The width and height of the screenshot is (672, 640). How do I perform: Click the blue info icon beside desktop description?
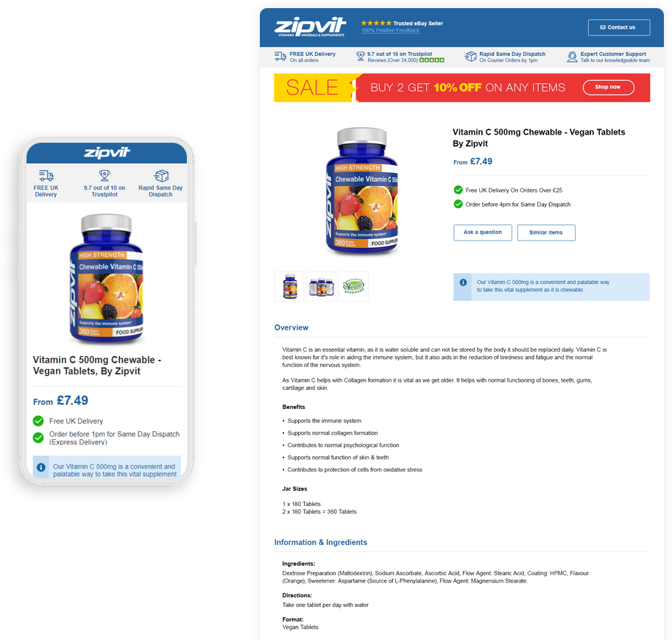pyautogui.click(x=463, y=282)
